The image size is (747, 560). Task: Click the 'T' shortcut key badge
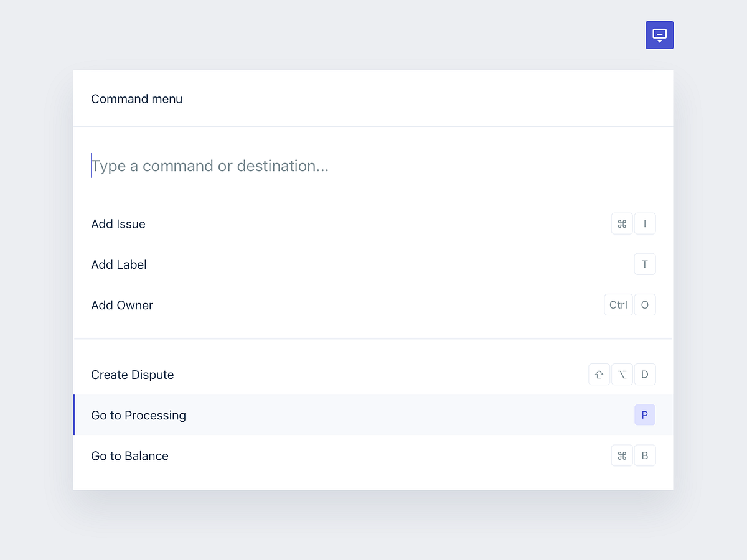point(645,264)
